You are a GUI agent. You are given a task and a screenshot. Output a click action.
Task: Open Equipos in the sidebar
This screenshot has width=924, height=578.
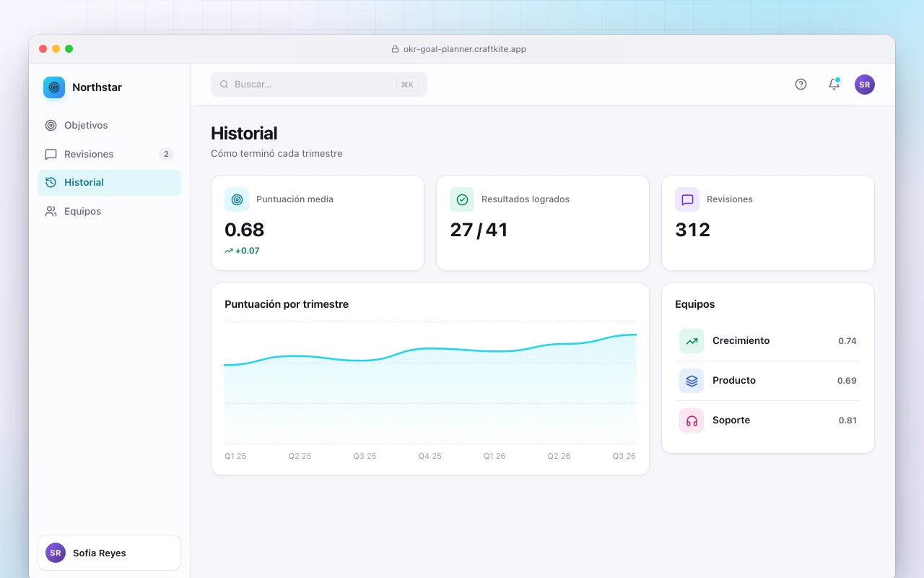[110, 212]
